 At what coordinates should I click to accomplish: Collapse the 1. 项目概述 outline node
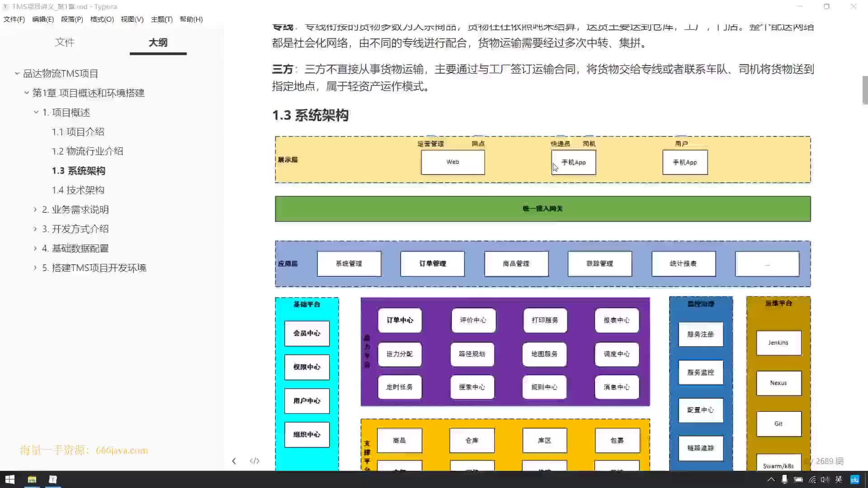pos(36,112)
